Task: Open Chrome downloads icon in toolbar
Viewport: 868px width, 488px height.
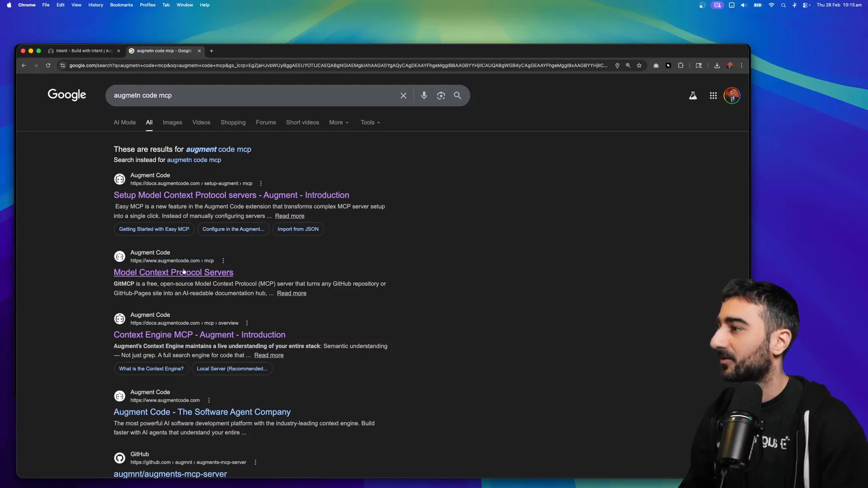Action: [x=717, y=65]
